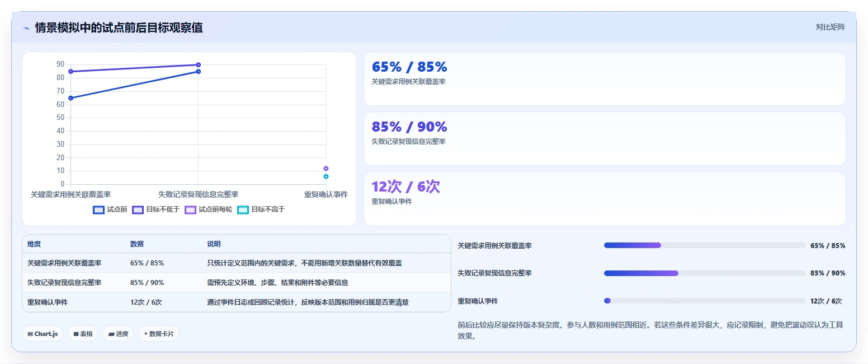Image resolution: width=868 pixels, height=364 pixels.
Task: Click the Chart.js tag
Action: pos(43,334)
